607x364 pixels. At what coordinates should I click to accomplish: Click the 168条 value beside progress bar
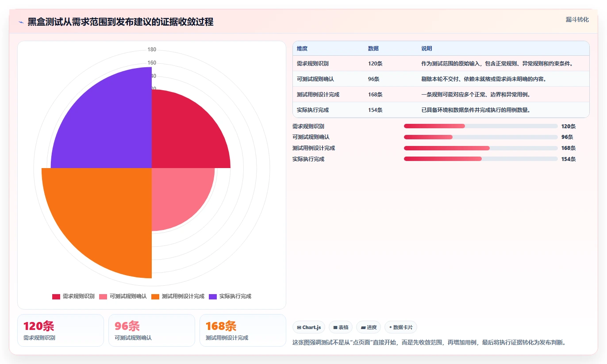coord(569,148)
